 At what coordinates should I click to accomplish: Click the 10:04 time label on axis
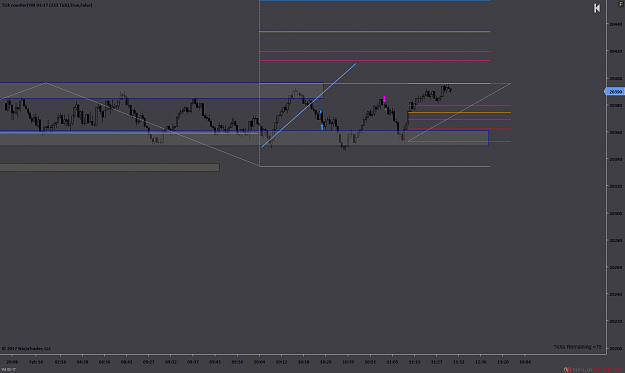pyautogui.click(x=259, y=362)
